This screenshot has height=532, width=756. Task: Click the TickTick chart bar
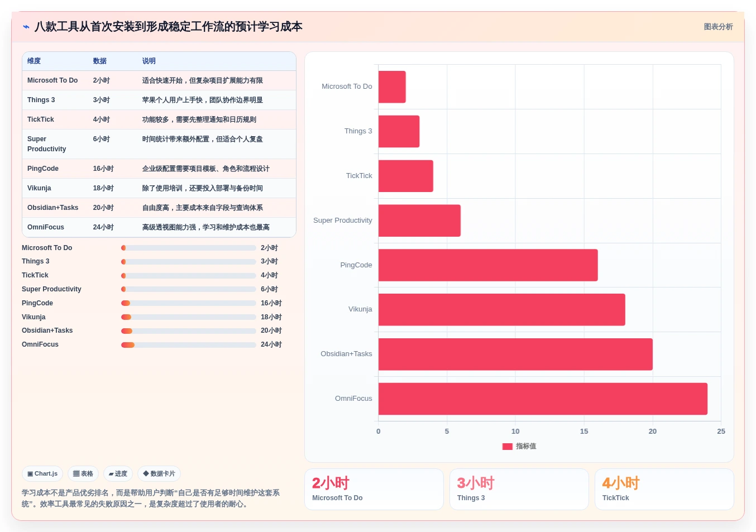coord(406,176)
